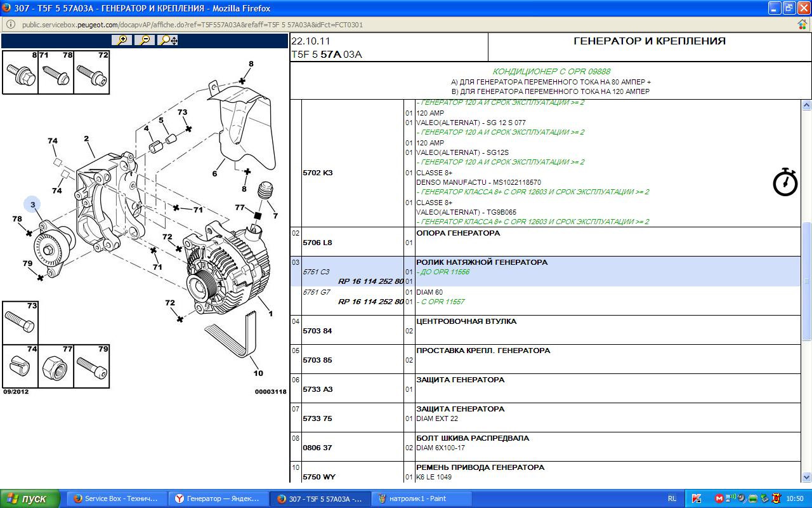Click the RL language indicator in taskbar
The height and width of the screenshot is (508, 812).
point(672,498)
